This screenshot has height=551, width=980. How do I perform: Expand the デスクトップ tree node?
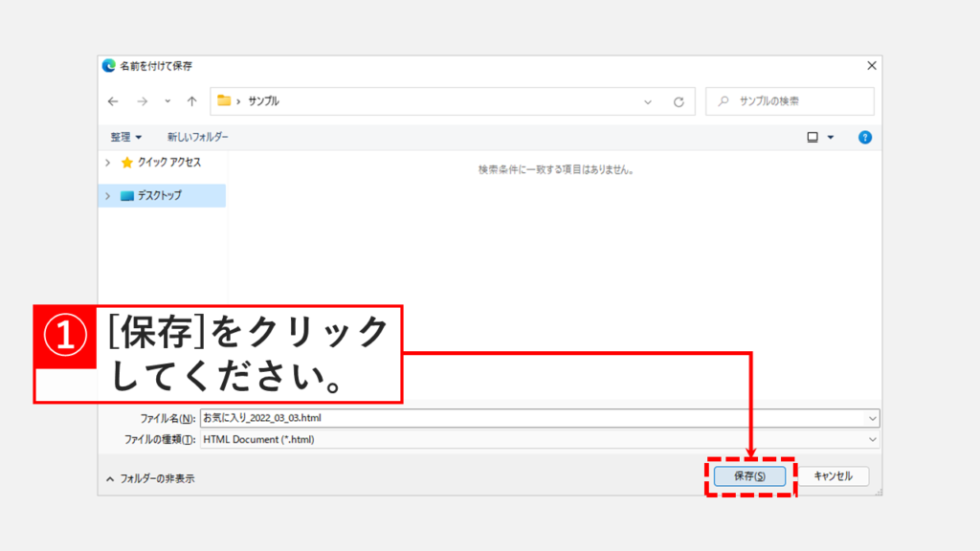(108, 195)
